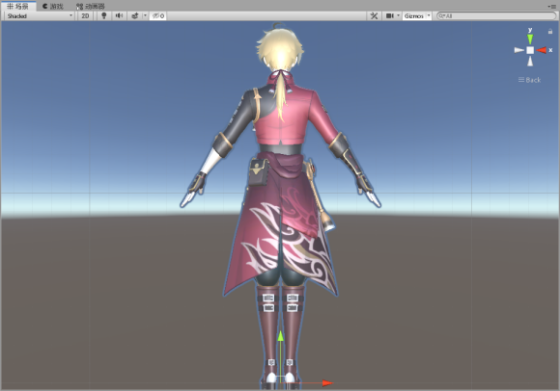This screenshot has width=560, height=391.
Task: Toggle the scene view rotation lock icon
Action: point(550,31)
